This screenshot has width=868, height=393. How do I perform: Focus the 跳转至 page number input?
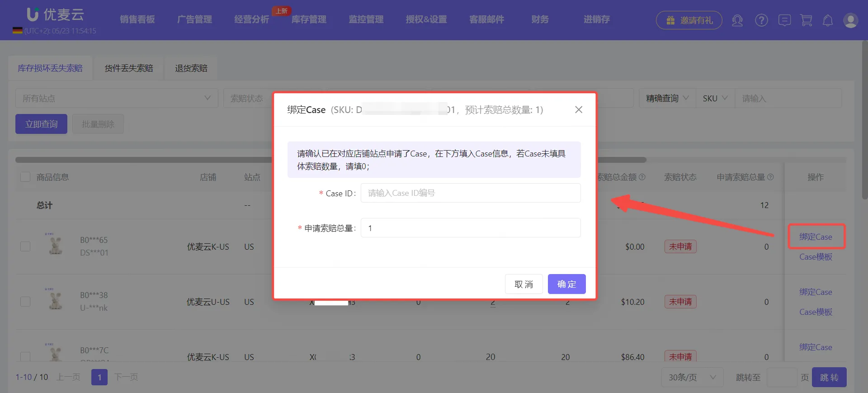782,377
